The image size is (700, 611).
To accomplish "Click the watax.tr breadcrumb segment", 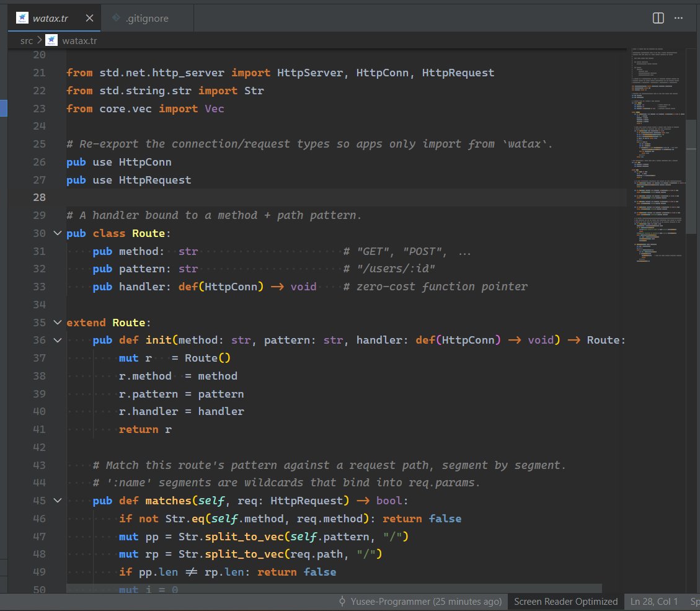I will pos(79,41).
